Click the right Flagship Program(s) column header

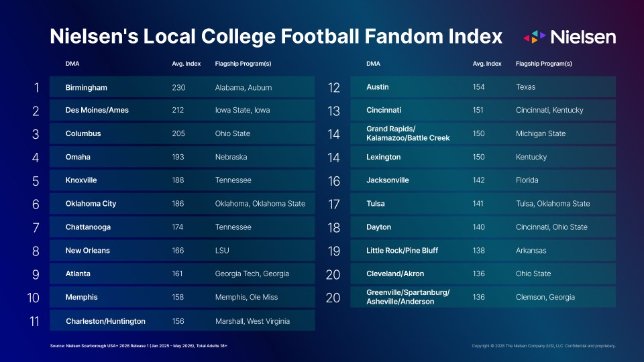[x=544, y=64]
